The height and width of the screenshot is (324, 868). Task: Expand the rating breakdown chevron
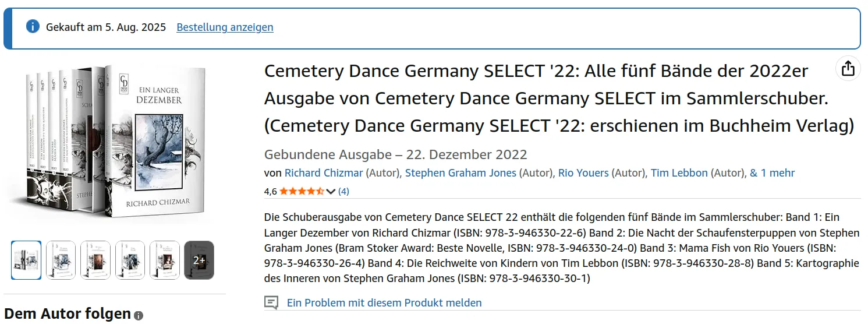point(331,191)
